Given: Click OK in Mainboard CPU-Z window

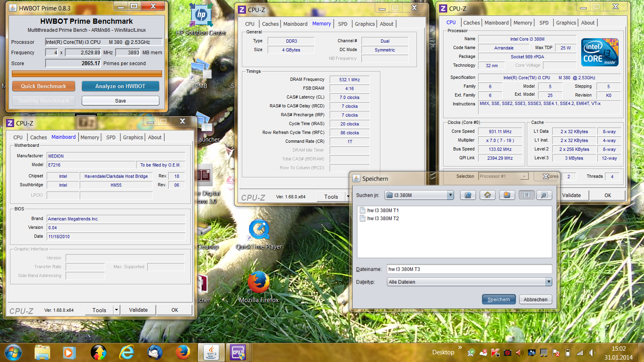Looking at the screenshot, I should 174,310.
